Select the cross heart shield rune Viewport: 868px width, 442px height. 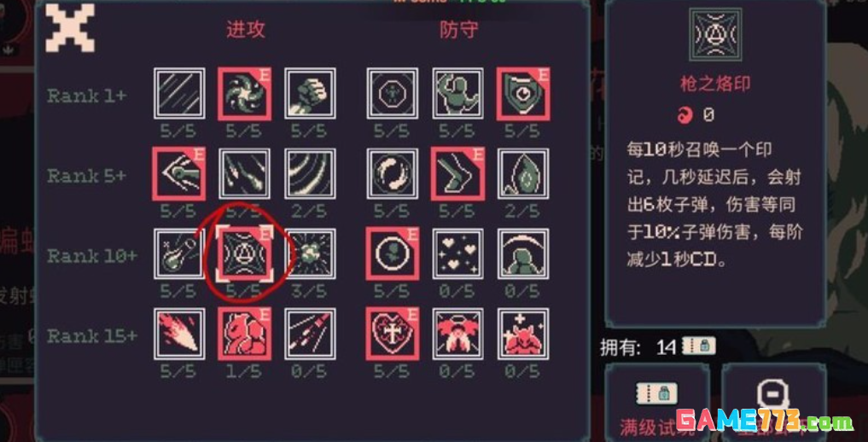(393, 334)
